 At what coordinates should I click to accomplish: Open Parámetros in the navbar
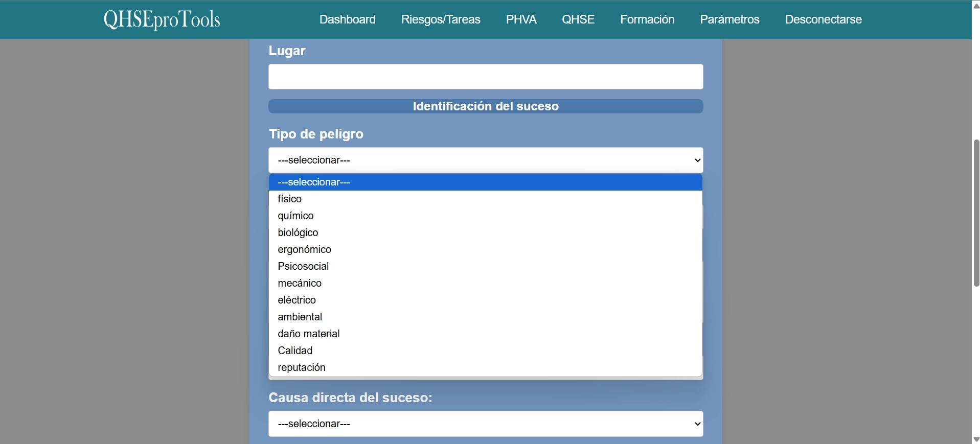click(x=729, y=19)
